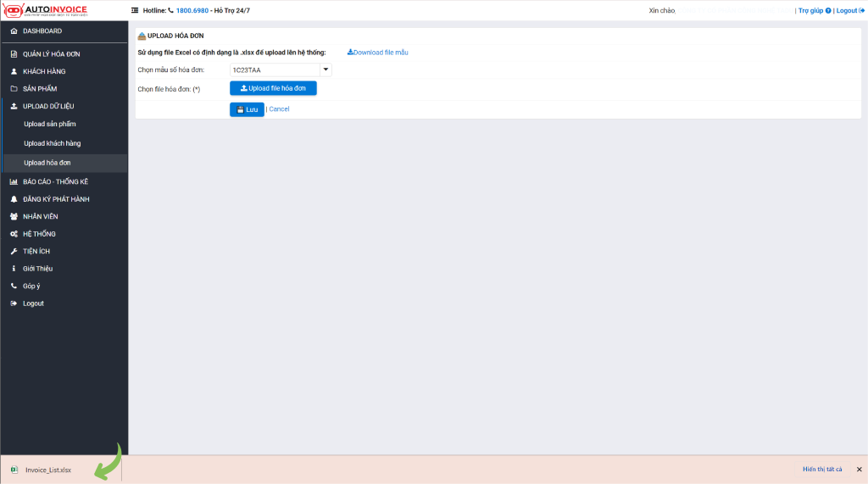Click the Khách hàng person icon
Viewport: 868px width, 484px height.
[14, 71]
